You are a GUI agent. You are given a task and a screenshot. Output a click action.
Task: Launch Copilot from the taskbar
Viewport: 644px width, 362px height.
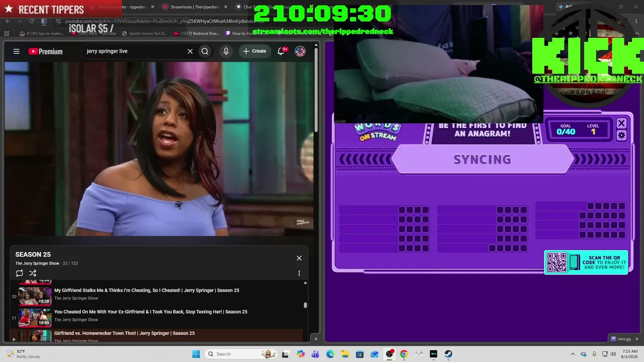pyautogui.click(x=301, y=354)
